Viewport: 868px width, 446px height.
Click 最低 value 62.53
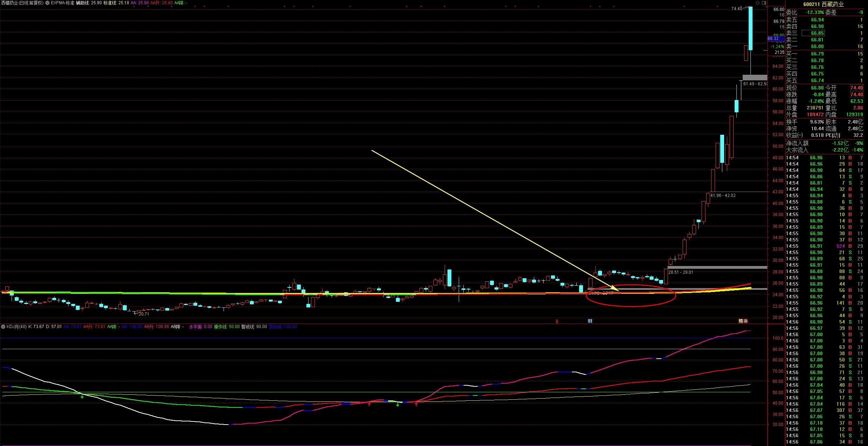(x=856, y=101)
